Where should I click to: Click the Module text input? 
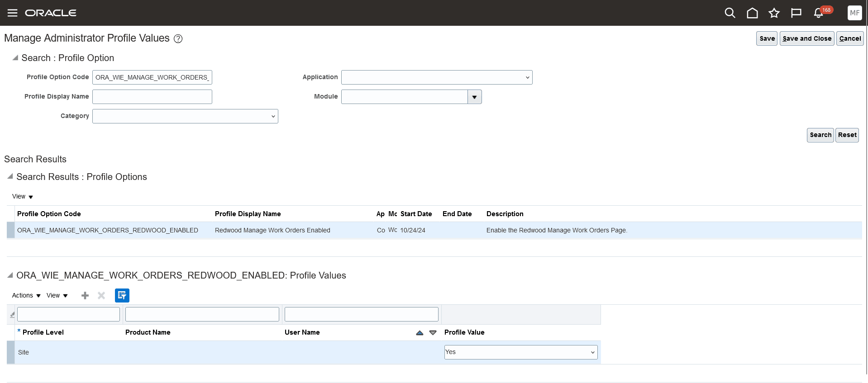click(x=404, y=97)
